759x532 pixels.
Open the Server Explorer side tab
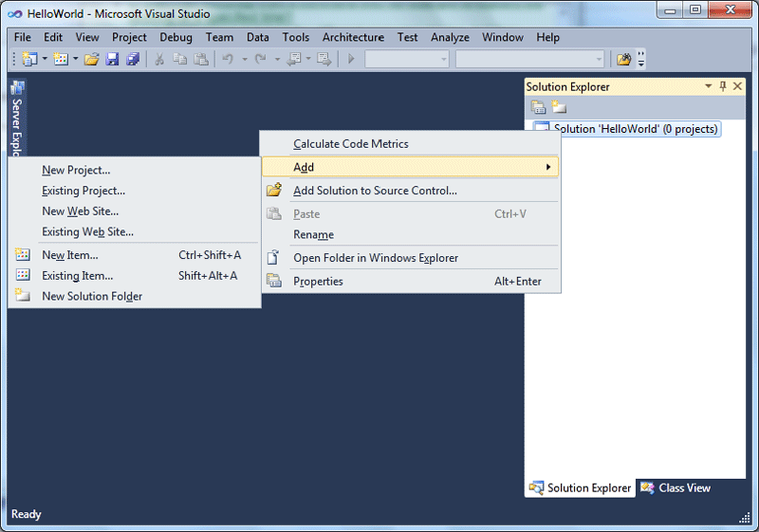[x=17, y=119]
